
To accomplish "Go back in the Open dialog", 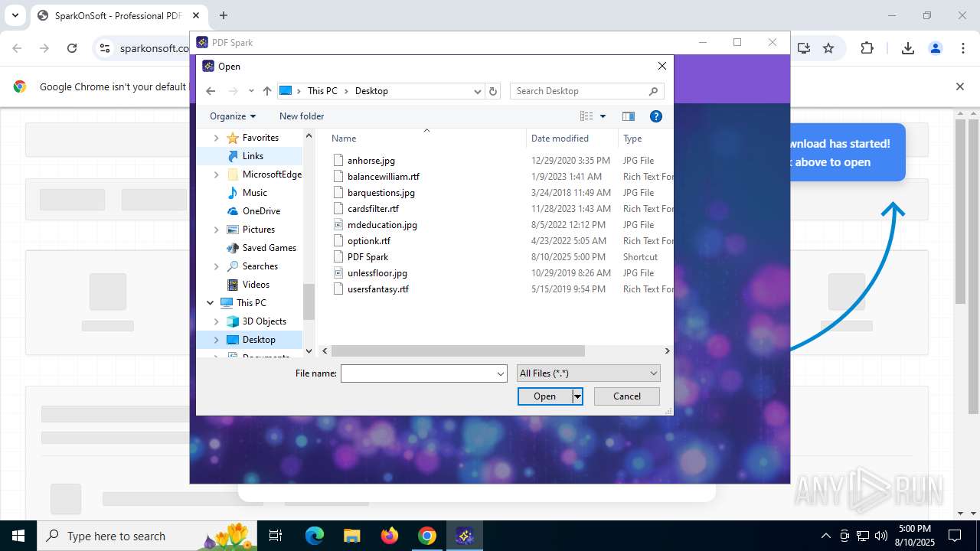I will click(x=211, y=91).
